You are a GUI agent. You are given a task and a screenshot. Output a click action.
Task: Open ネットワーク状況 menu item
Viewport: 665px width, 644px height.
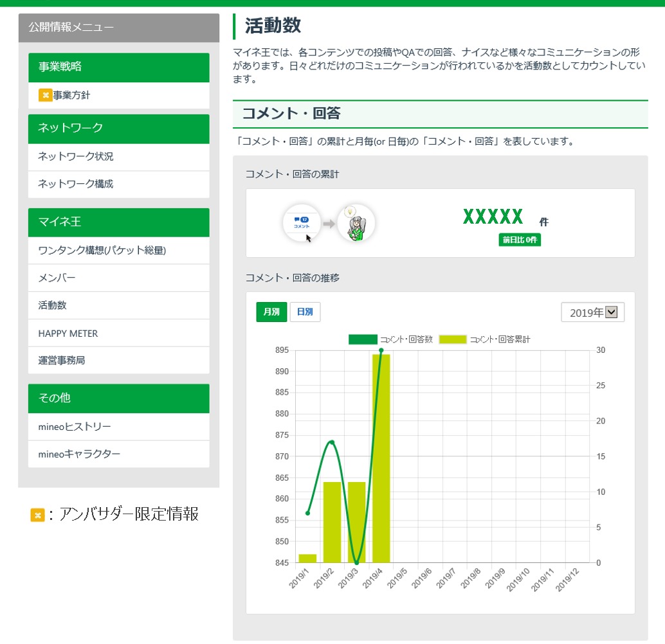(x=76, y=157)
